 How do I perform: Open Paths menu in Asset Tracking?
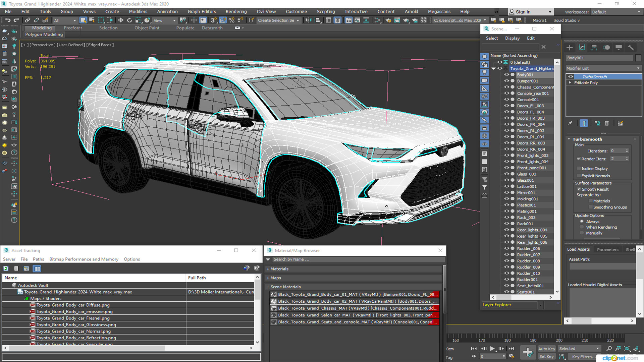pyautogui.click(x=39, y=259)
